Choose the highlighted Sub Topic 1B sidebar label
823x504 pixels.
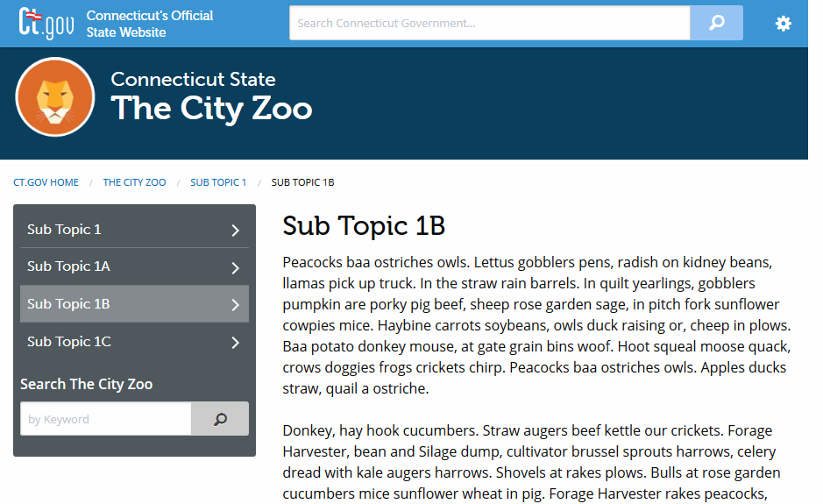tap(68, 304)
